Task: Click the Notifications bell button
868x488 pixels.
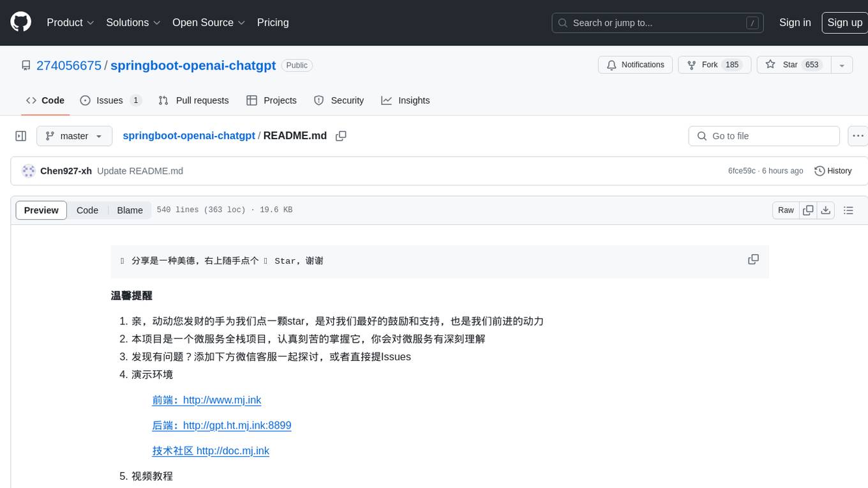Action: pyautogui.click(x=635, y=65)
